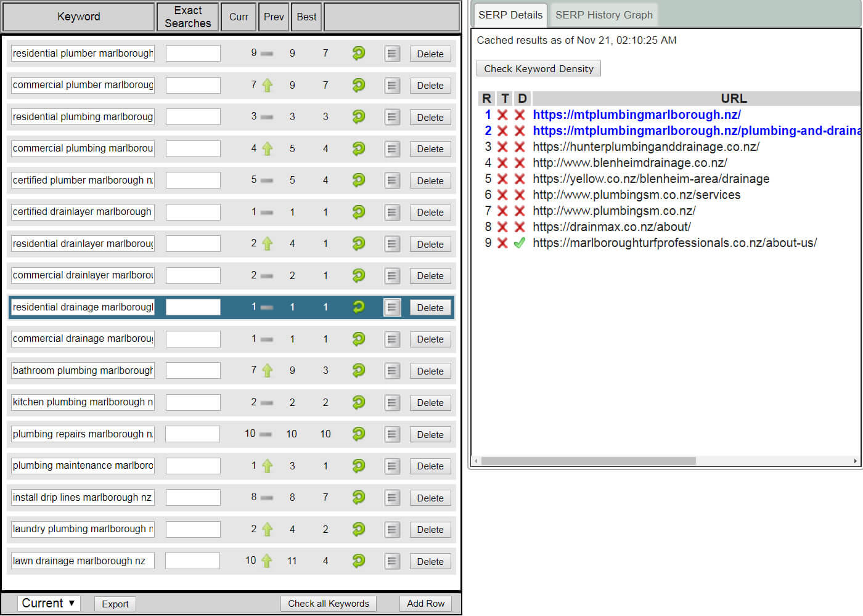Export the keyword list
The width and height of the screenshot is (863, 616).
click(x=115, y=604)
